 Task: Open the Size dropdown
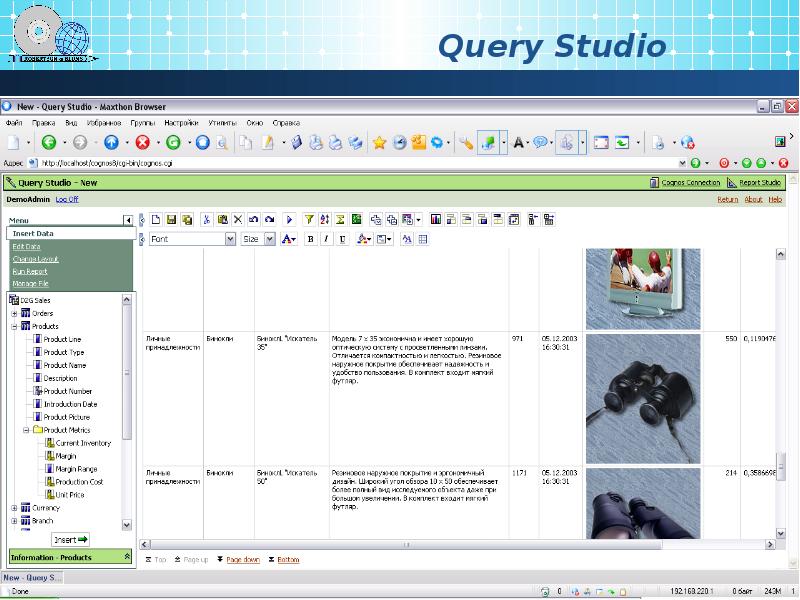[x=269, y=239]
